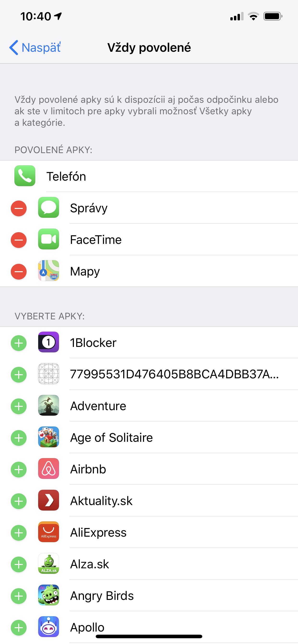Remove FaceTime using red minus button

coord(18,240)
